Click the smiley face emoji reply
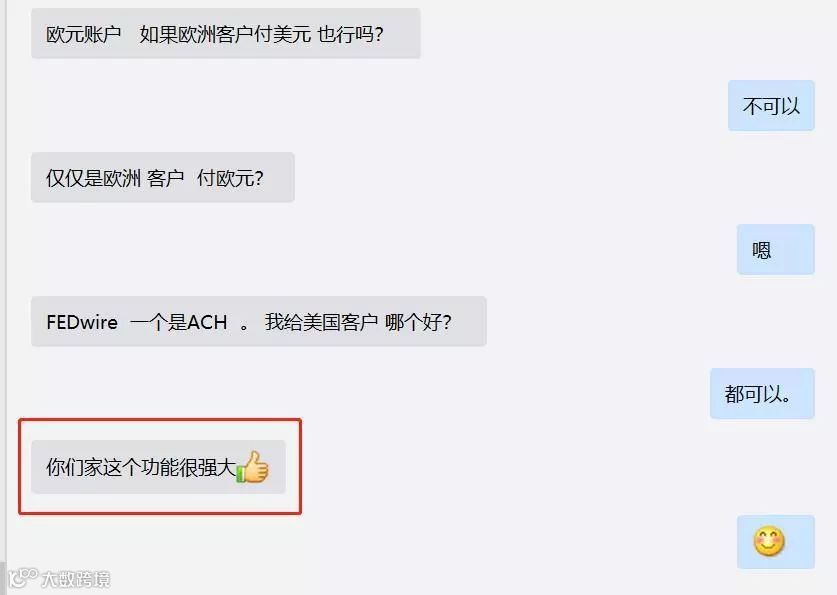 pyautogui.click(x=769, y=541)
